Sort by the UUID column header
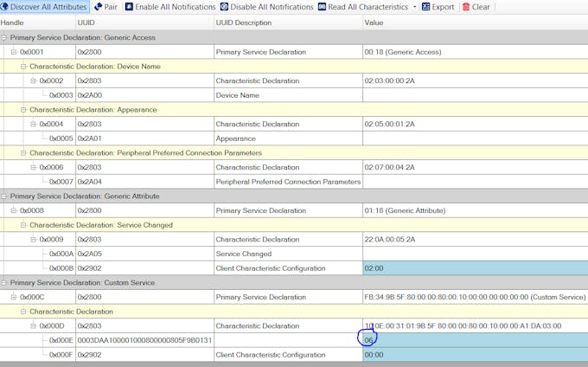 click(x=144, y=23)
